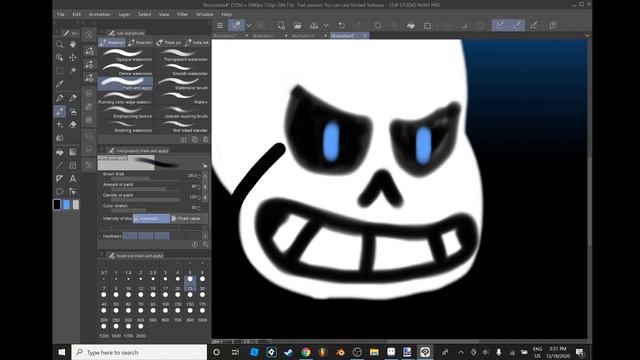The width and height of the screenshot is (640, 360).
Task: Switch to Realistic watercolor sub tool tab
Action: 140,42
